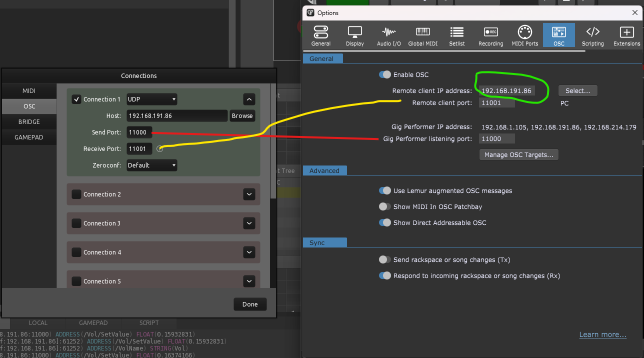Image resolution: width=644 pixels, height=358 pixels.
Task: Uncheck the Connection 1 checkbox
Action: [x=76, y=99]
